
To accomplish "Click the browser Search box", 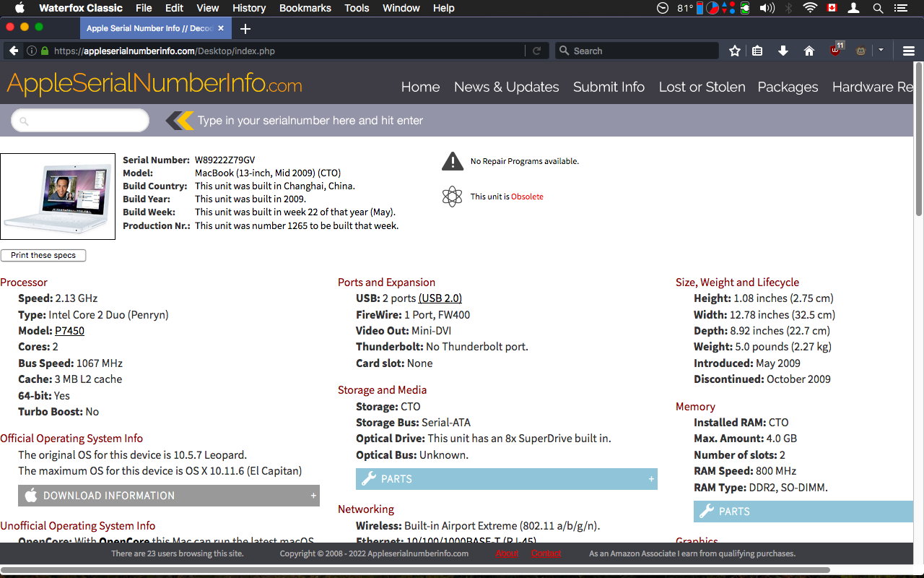I will pos(637,51).
